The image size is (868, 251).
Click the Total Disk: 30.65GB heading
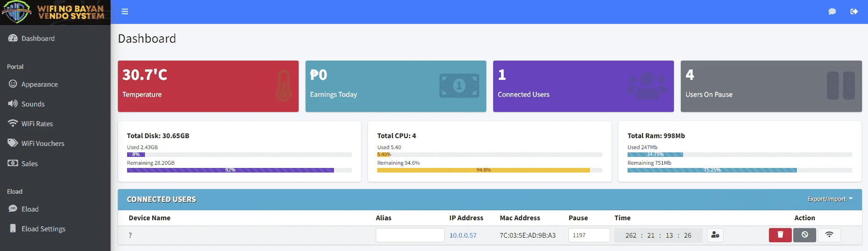[158, 136]
